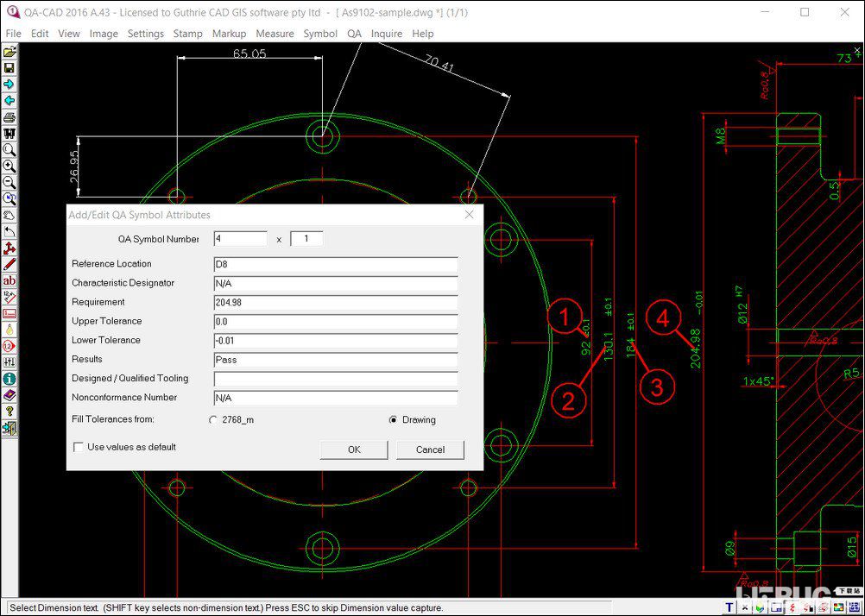Viewport: 865px width, 616px height.
Task: Exit via the door icon in the left toolbar
Action: [x=9, y=428]
